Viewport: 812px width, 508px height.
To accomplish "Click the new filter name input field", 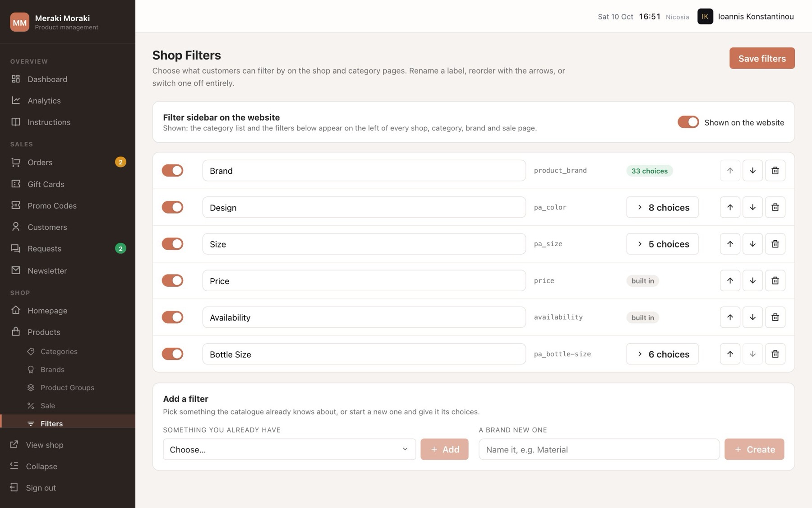I will tap(599, 449).
